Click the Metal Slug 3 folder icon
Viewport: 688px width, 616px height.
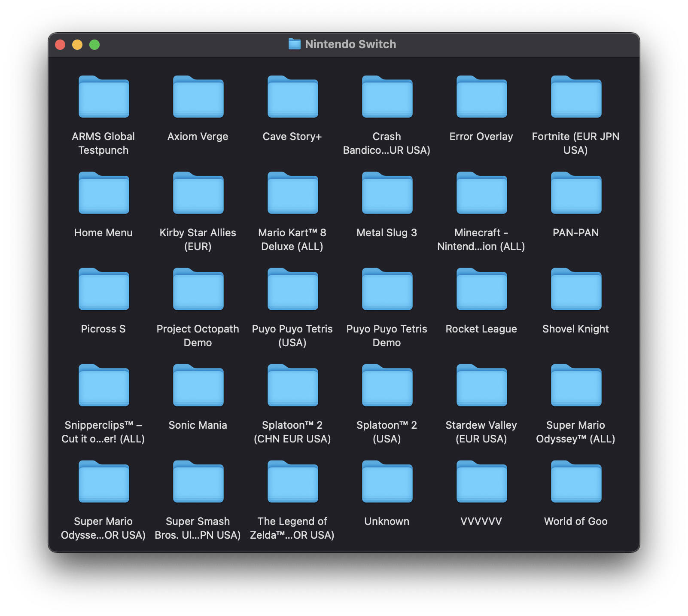(387, 193)
